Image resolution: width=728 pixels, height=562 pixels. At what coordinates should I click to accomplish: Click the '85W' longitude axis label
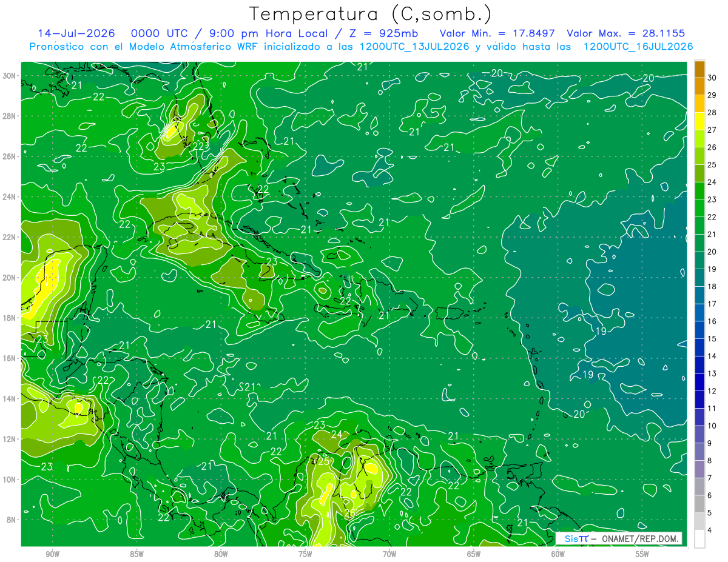pos(136,554)
